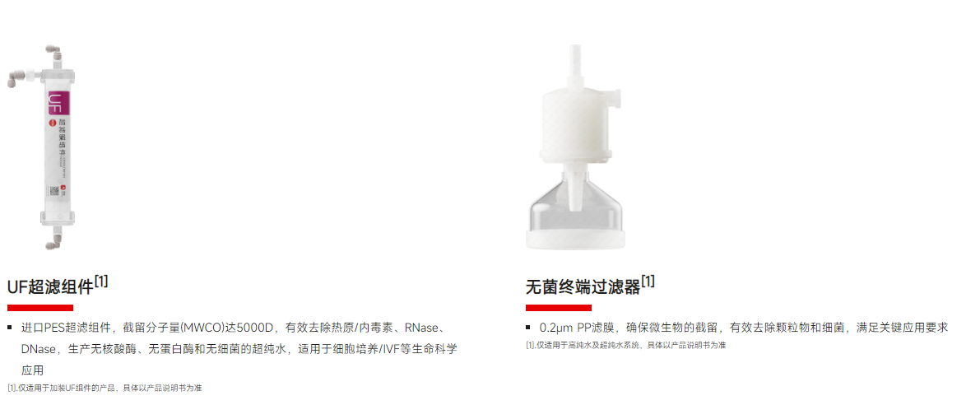Click the red underline bar below UF超滤组件
The width and height of the screenshot is (980, 419).
(x=40, y=308)
